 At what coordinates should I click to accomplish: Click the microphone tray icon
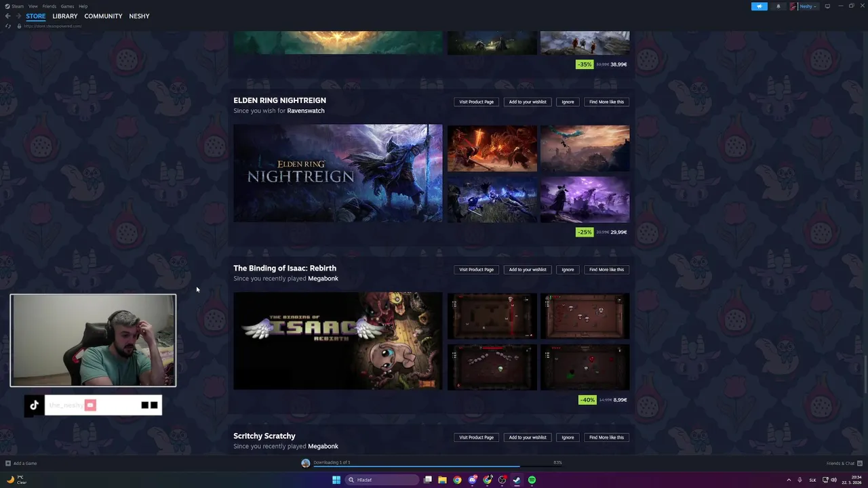[800, 480]
